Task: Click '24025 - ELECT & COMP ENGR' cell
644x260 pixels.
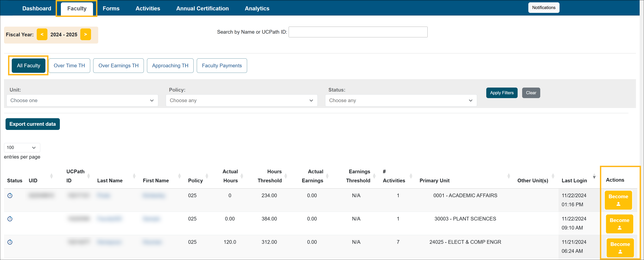Action: click(465, 242)
